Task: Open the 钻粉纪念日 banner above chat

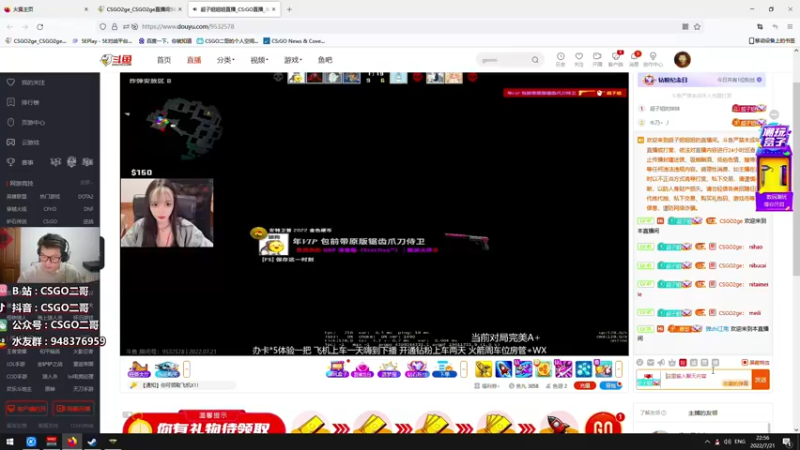Action: point(702,80)
